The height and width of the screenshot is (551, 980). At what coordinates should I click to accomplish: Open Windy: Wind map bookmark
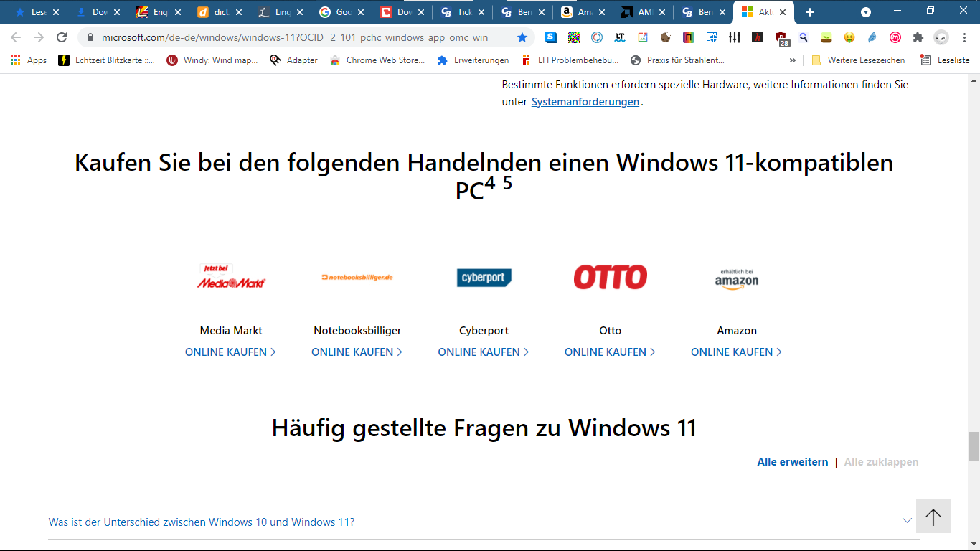tap(212, 60)
